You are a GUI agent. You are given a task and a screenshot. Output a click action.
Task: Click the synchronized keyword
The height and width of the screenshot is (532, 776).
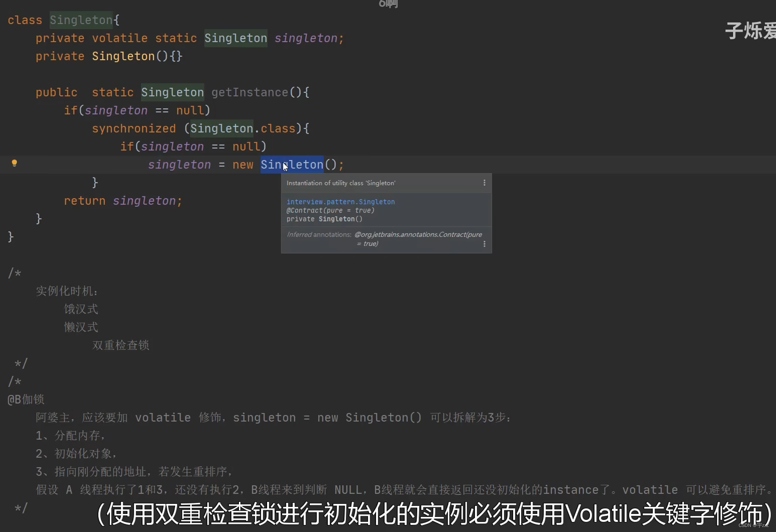pos(134,129)
